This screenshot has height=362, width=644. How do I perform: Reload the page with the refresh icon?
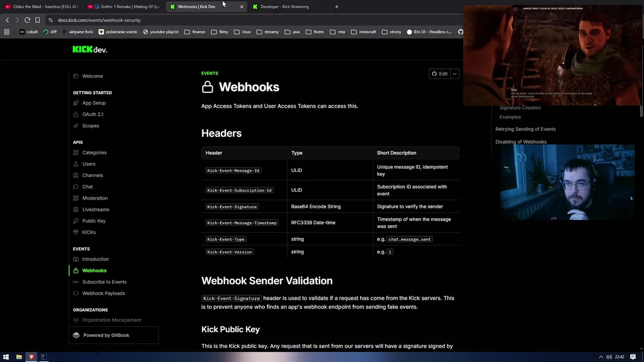click(27, 20)
